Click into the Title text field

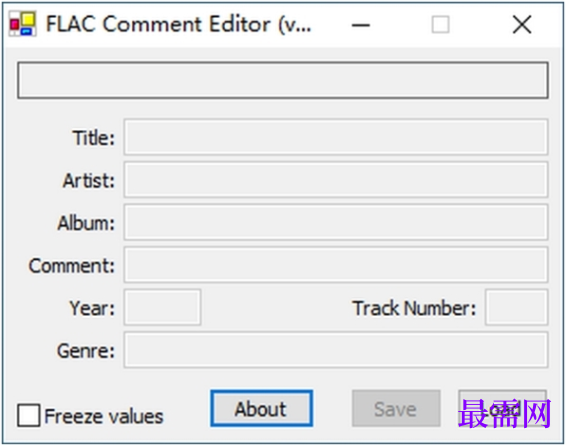coord(336,137)
